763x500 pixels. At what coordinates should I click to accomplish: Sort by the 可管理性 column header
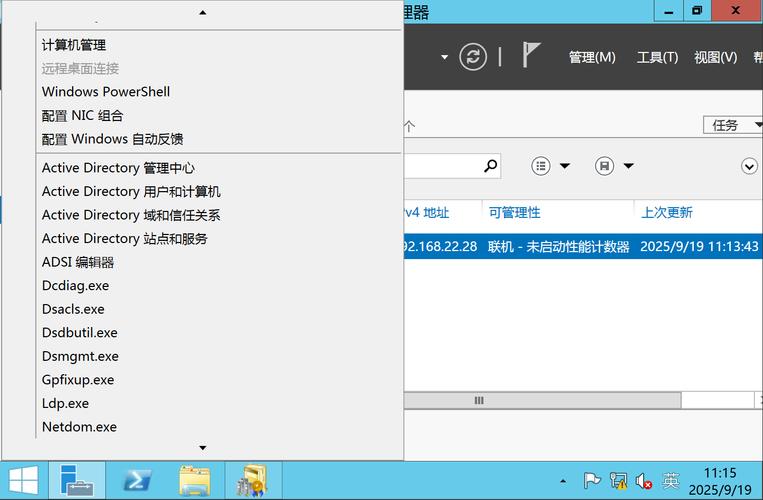tap(514, 213)
